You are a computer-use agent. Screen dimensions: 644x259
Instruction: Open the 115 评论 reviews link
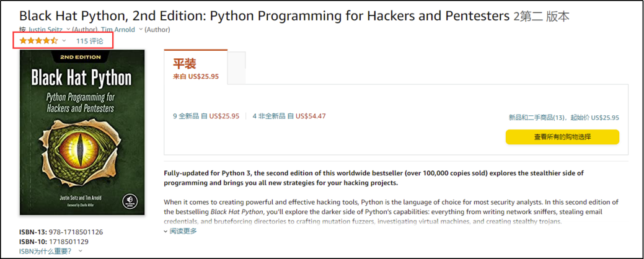[x=89, y=41]
